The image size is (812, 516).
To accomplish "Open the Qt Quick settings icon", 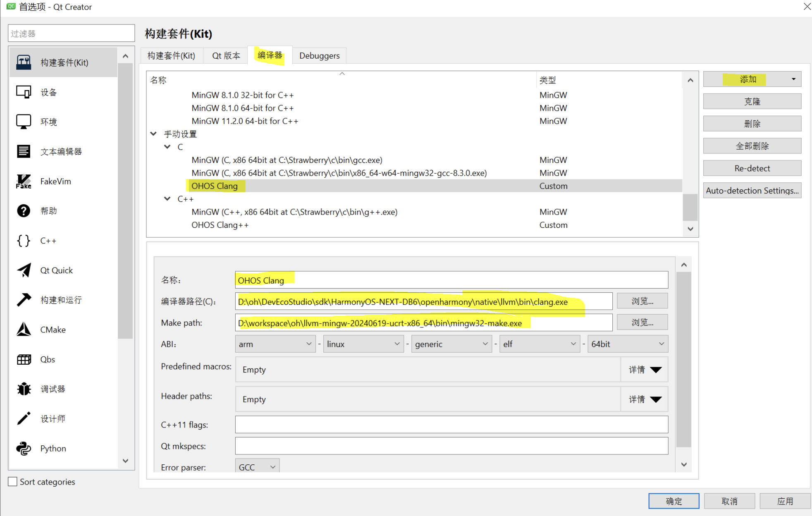I will coord(24,270).
